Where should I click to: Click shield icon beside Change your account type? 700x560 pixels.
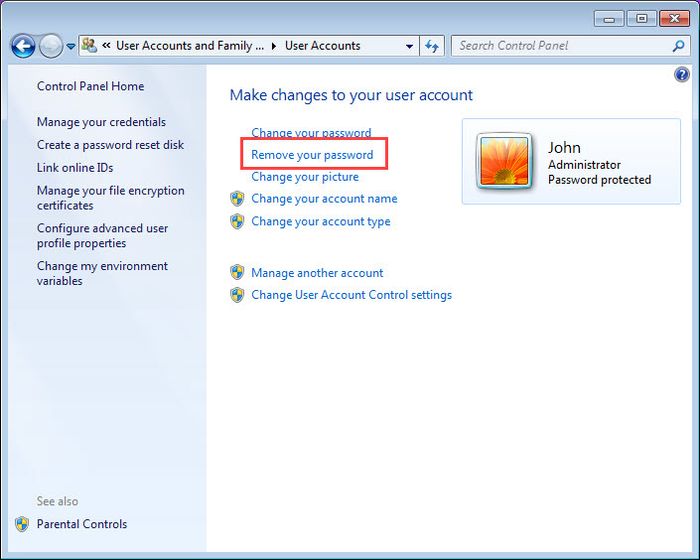pyautogui.click(x=237, y=221)
